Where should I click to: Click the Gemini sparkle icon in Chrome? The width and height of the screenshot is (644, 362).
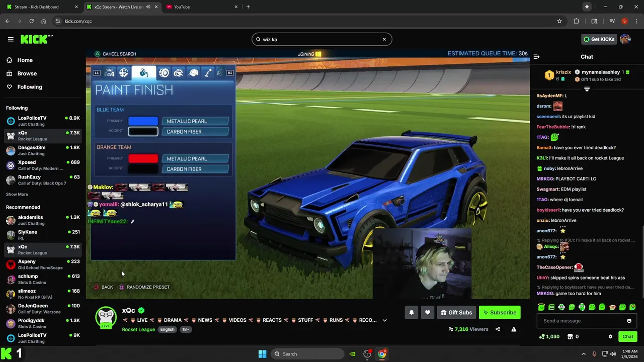tap(587, 7)
